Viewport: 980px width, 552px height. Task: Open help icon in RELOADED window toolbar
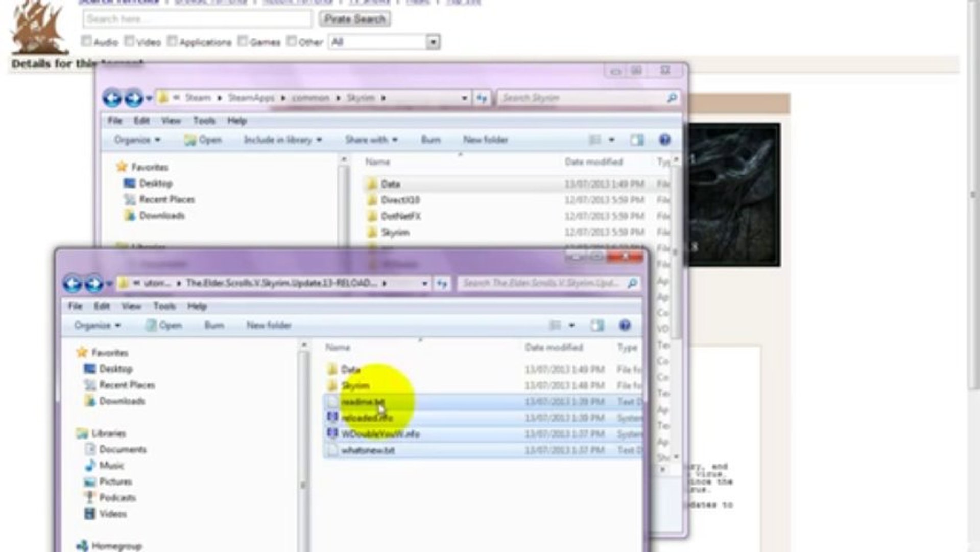625,325
